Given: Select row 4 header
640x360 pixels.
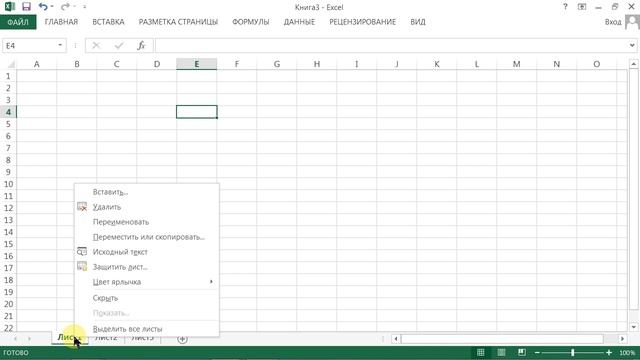Looking at the screenshot, I should click(x=8, y=112).
